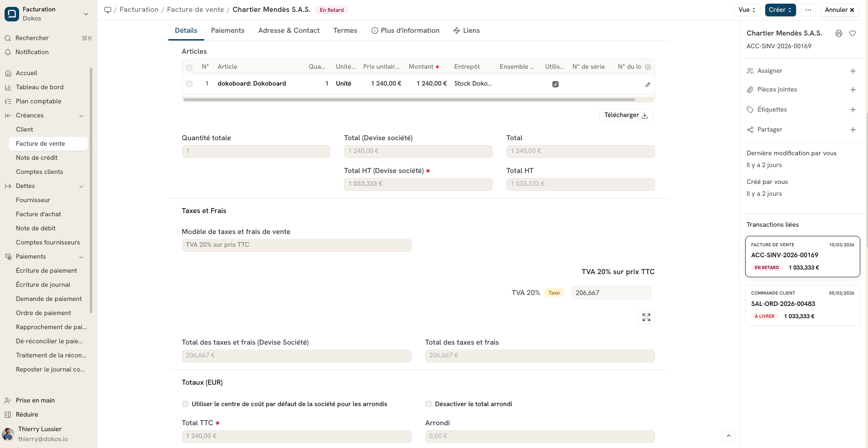868x448 pixels.
Task: Open the Termes tab
Action: tap(345, 31)
